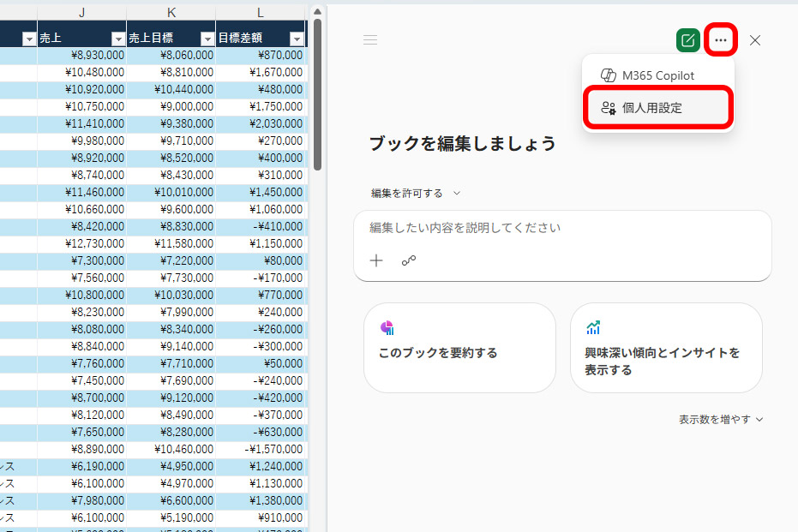Select cell showing ¥8,060,000
This screenshot has height=532, width=798.
171,55
